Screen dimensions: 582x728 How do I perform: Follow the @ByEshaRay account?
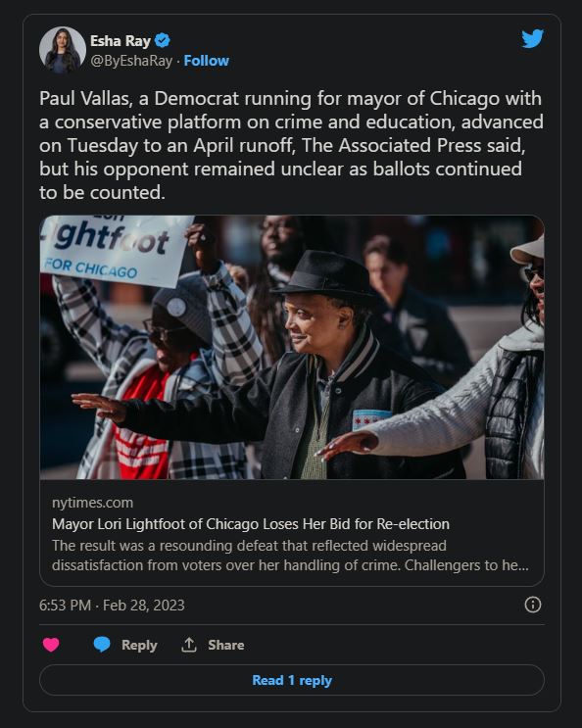pyautogui.click(x=206, y=61)
